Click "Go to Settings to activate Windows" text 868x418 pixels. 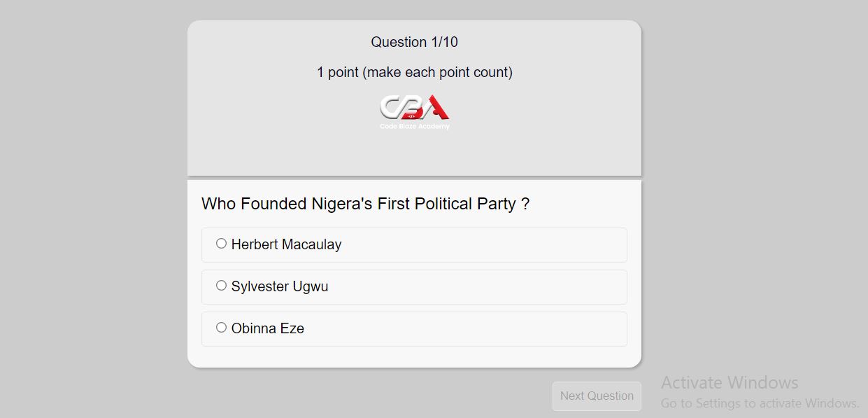click(760, 403)
